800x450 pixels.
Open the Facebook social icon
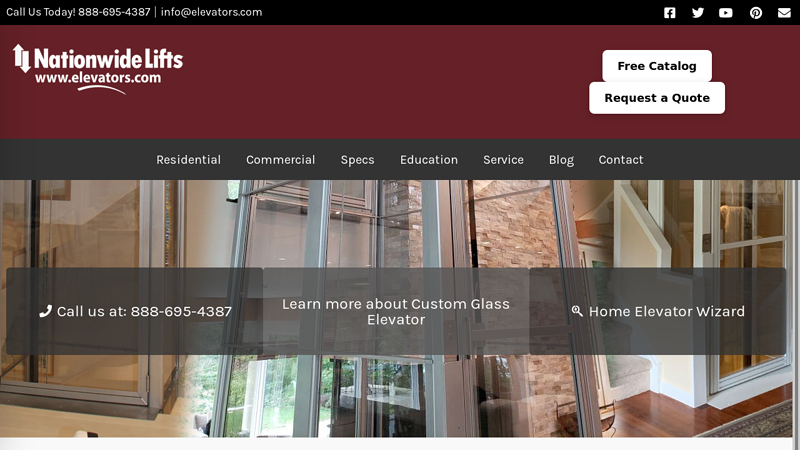[669, 13]
